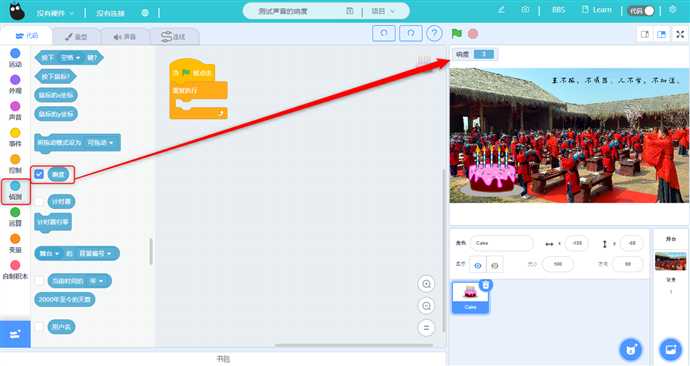The height and width of the screenshot is (366, 690).
Task: Select the 运动 motion category circle
Action: (x=15, y=53)
